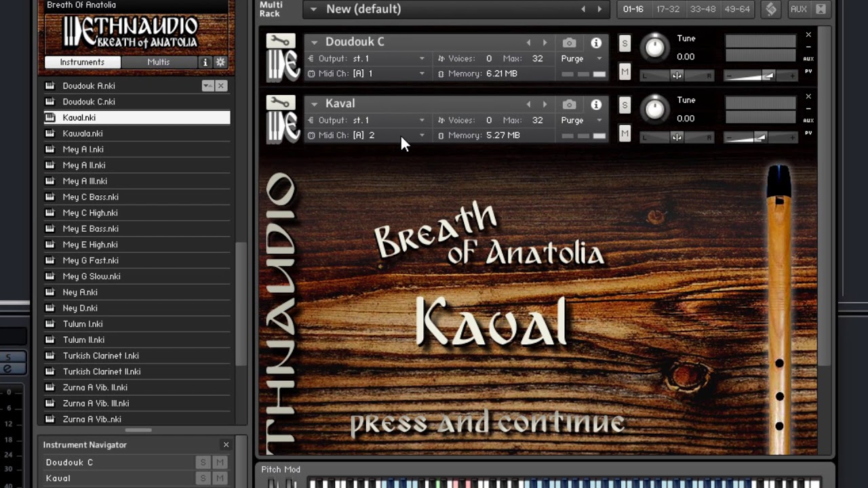Click press and continue on Kaval splash
The width and height of the screenshot is (868, 488).
(x=487, y=424)
